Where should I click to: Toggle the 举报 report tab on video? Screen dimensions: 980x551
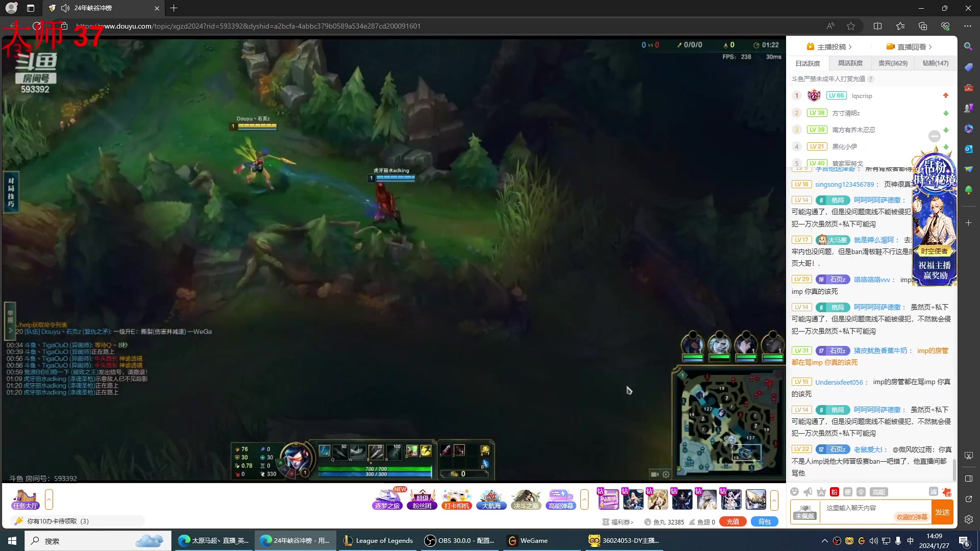tap(10, 321)
